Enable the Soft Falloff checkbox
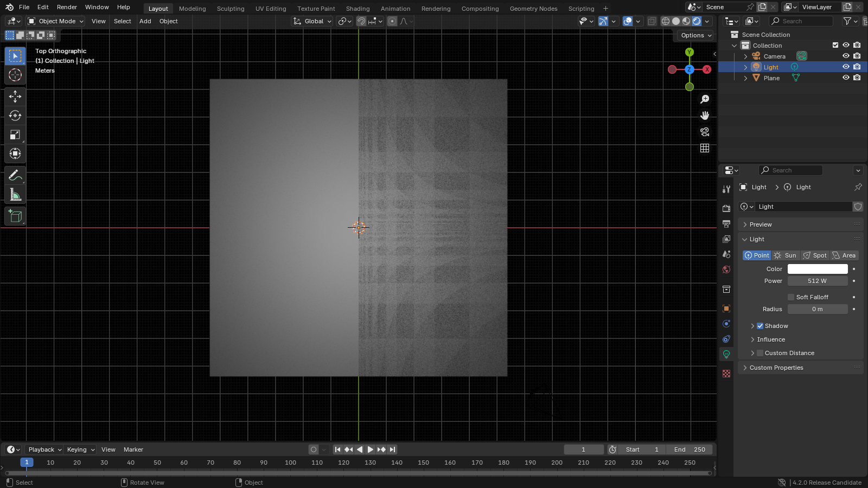Screen dimensions: 868x488 click(x=791, y=297)
